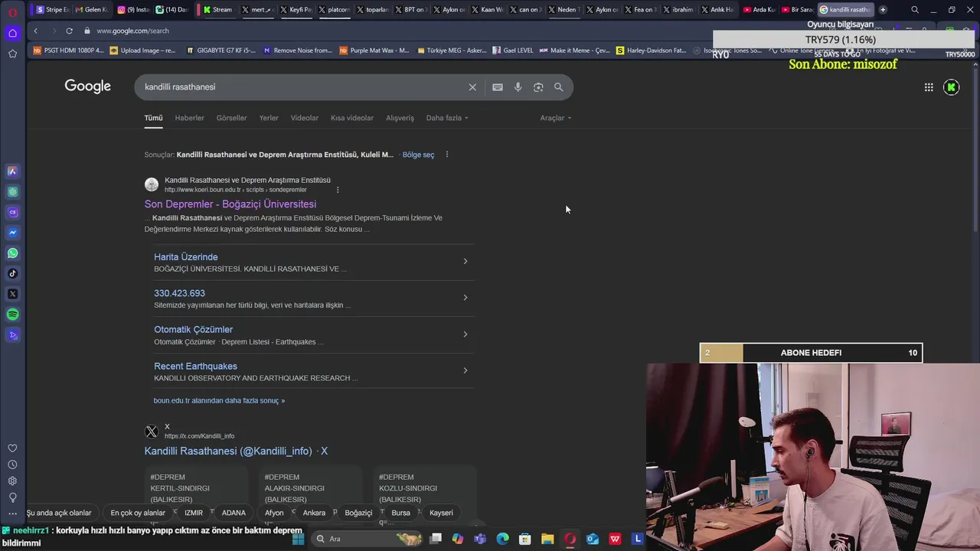Open a new browser tab
980x551 pixels.
coord(883,10)
